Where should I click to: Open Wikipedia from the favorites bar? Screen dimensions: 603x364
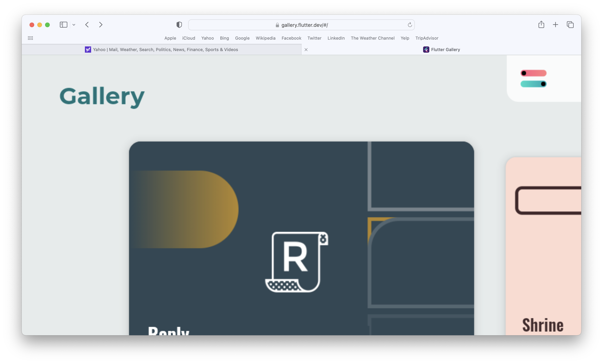[x=266, y=38]
